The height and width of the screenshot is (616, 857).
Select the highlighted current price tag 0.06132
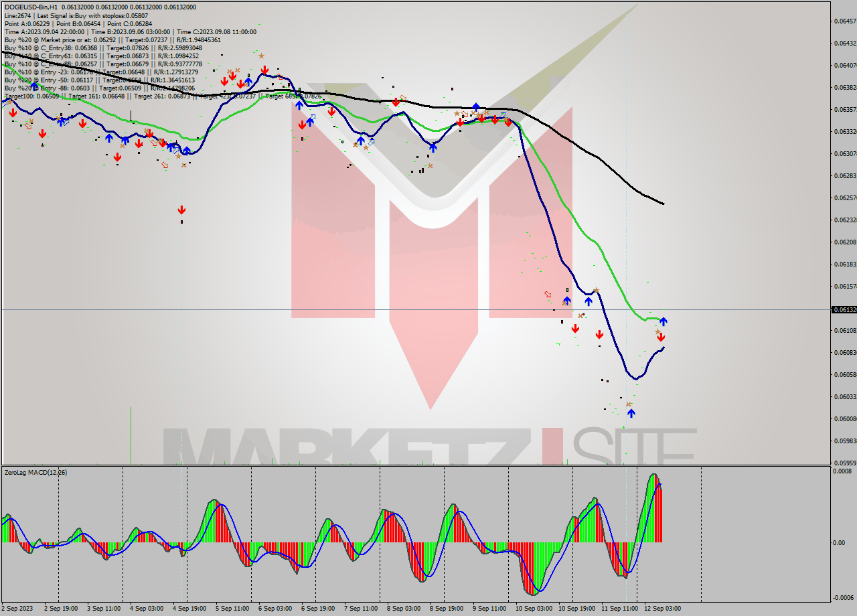tap(843, 309)
